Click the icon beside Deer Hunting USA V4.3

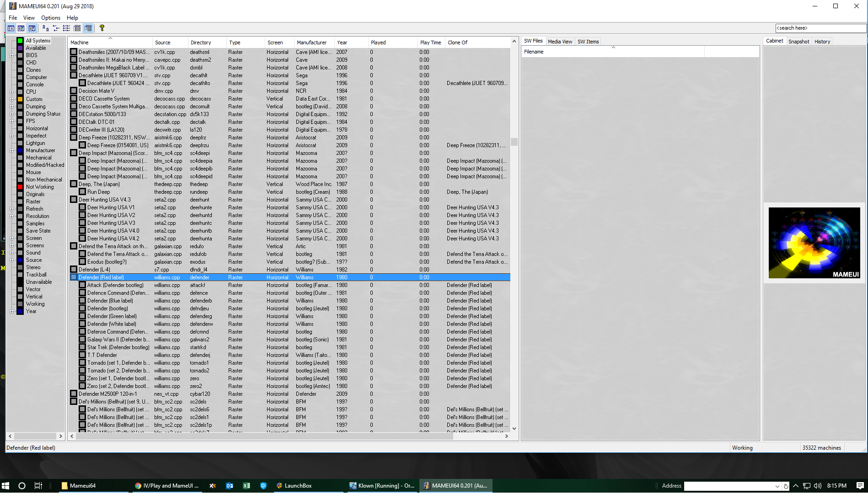(74, 200)
